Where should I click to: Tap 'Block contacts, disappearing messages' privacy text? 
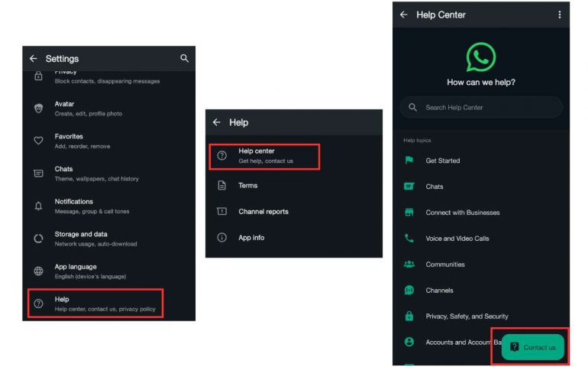pos(107,81)
